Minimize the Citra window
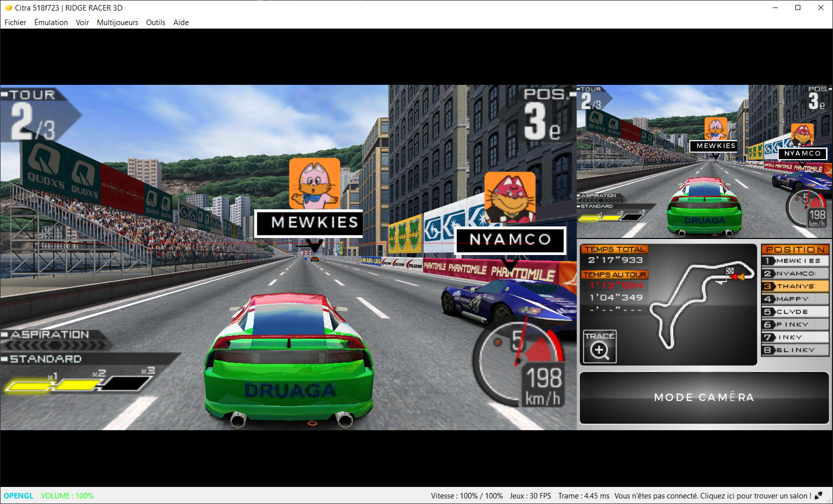Viewport: 833px width, 504px height. click(775, 8)
